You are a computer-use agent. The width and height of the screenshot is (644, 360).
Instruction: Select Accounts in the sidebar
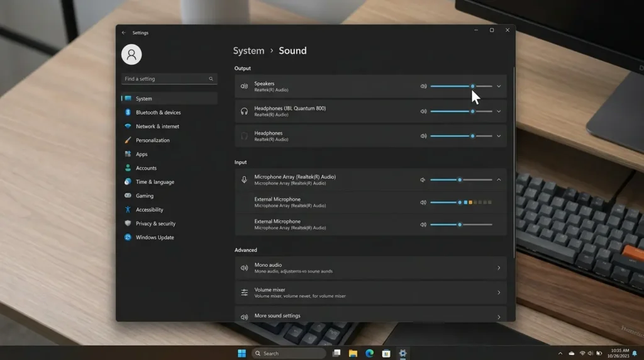point(169,167)
